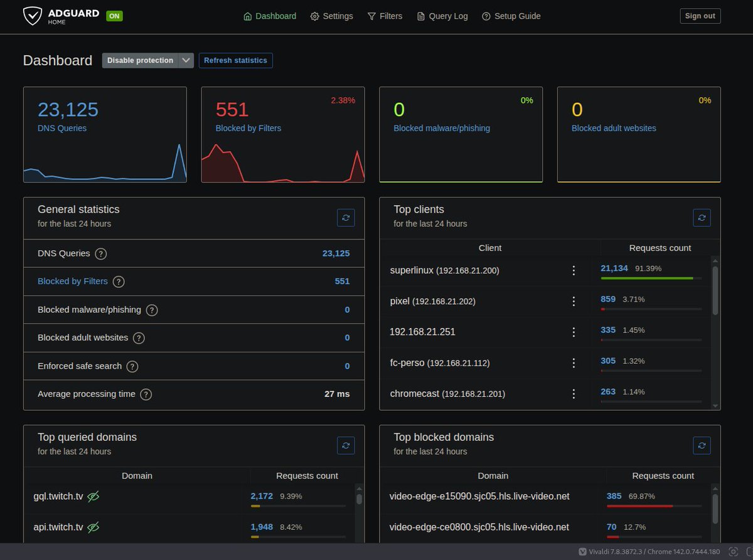Open options menu for fc-perso client
The image size is (753, 560).
tap(573, 362)
